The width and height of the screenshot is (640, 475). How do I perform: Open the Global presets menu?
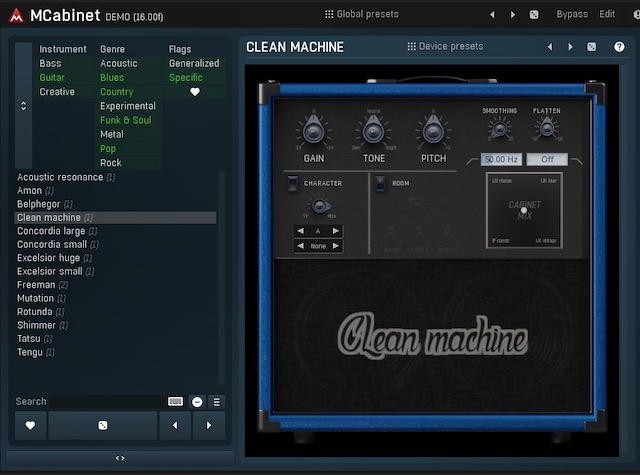coord(361,14)
